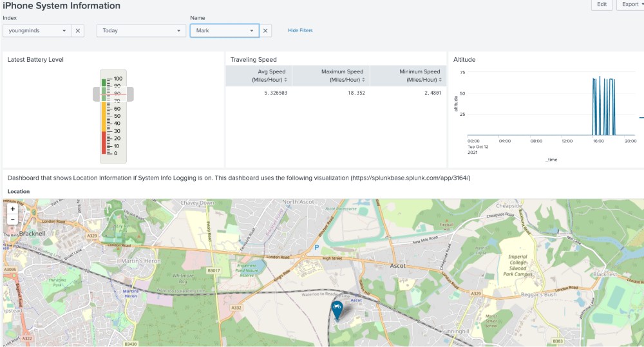Click the green zone of battery gauge
Screen dimensions: 644x347
coord(104,90)
